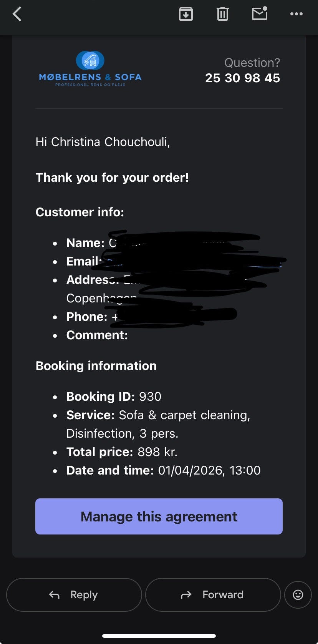Tap the date 01/04/2026, 13:00
Screen dimensions: 318x644
coord(209,470)
